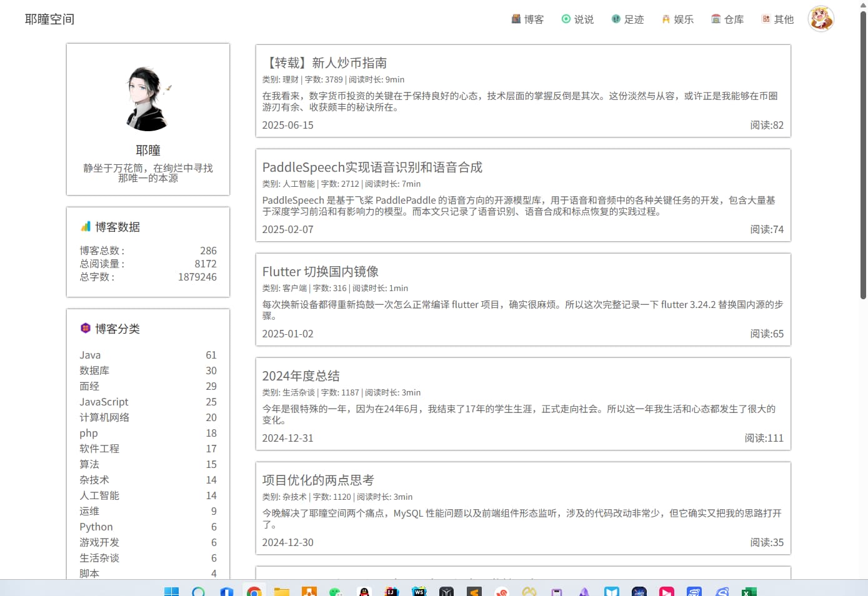
Task: Click the 足迹 footprints icon in the navbar
Action: [616, 19]
